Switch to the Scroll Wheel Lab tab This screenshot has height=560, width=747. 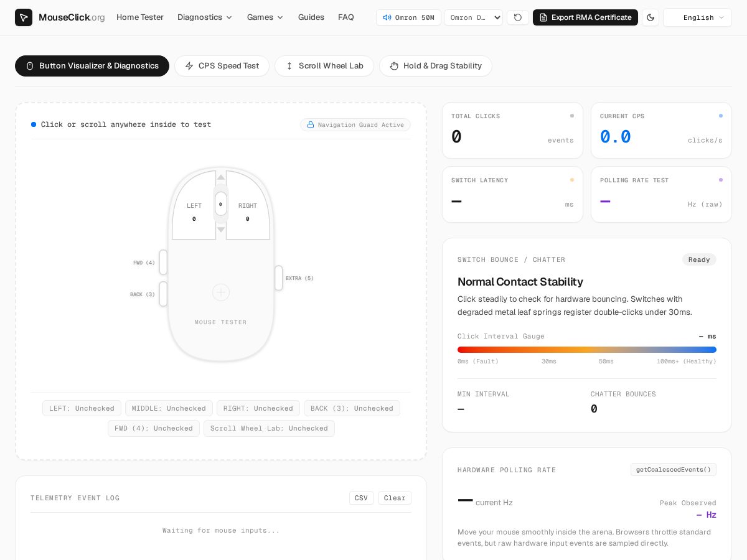tap(324, 66)
